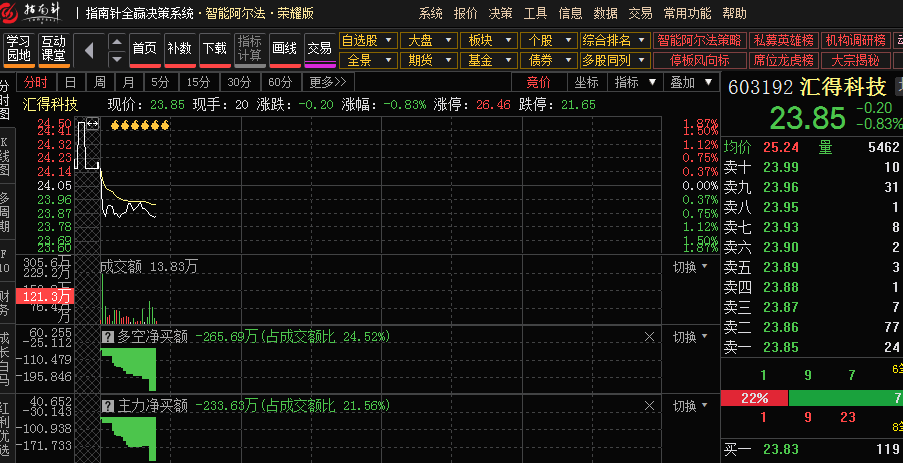Open the 互动课堂 interactive classroom

tap(54, 49)
